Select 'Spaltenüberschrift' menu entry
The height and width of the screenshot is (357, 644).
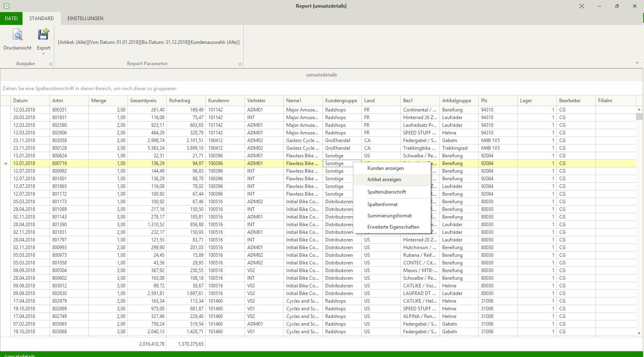click(386, 192)
